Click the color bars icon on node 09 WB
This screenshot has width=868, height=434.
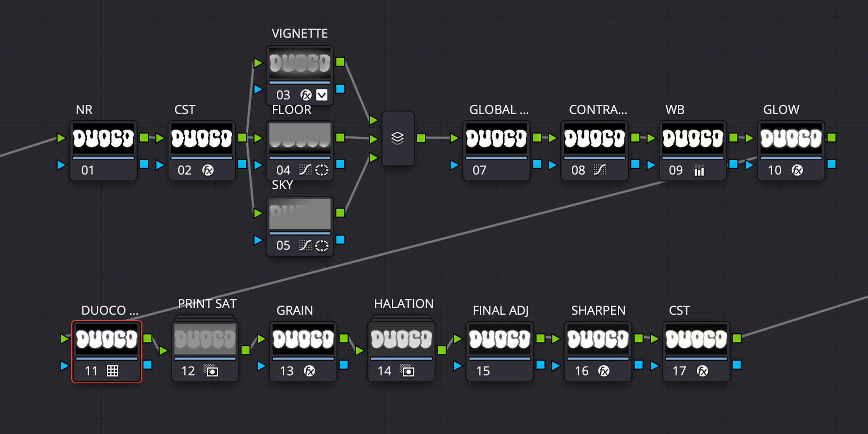(x=699, y=170)
